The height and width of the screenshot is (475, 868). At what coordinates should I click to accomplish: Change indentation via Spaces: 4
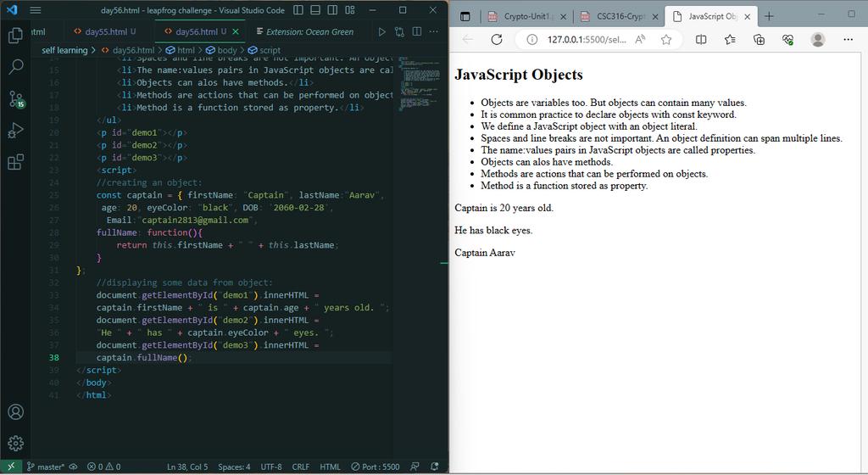pyautogui.click(x=234, y=467)
